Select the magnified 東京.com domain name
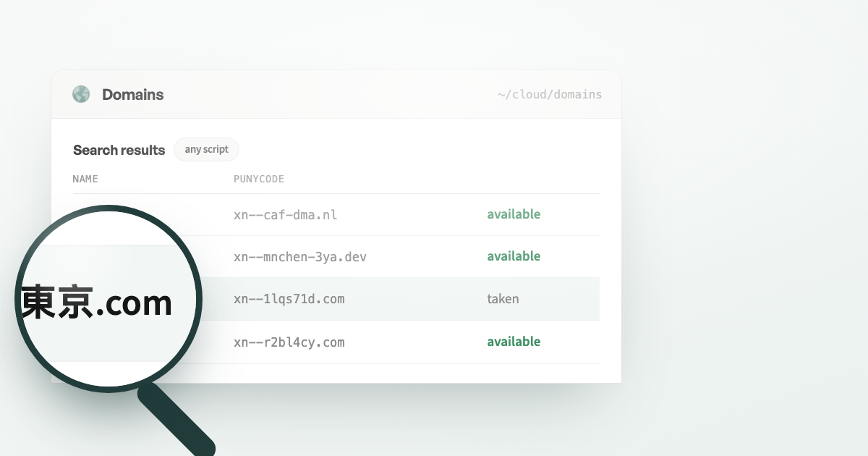This screenshot has height=456, width=868. click(x=96, y=302)
